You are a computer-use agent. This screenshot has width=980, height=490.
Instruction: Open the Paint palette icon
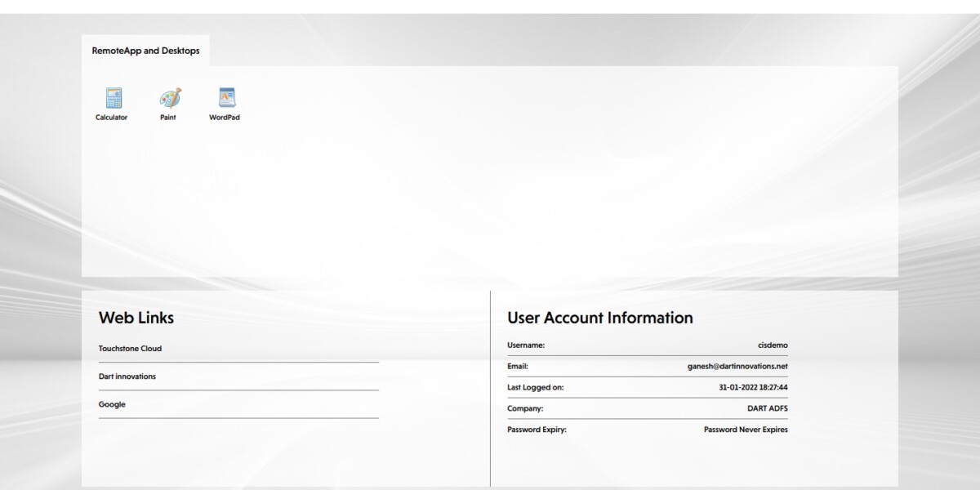[x=169, y=98]
